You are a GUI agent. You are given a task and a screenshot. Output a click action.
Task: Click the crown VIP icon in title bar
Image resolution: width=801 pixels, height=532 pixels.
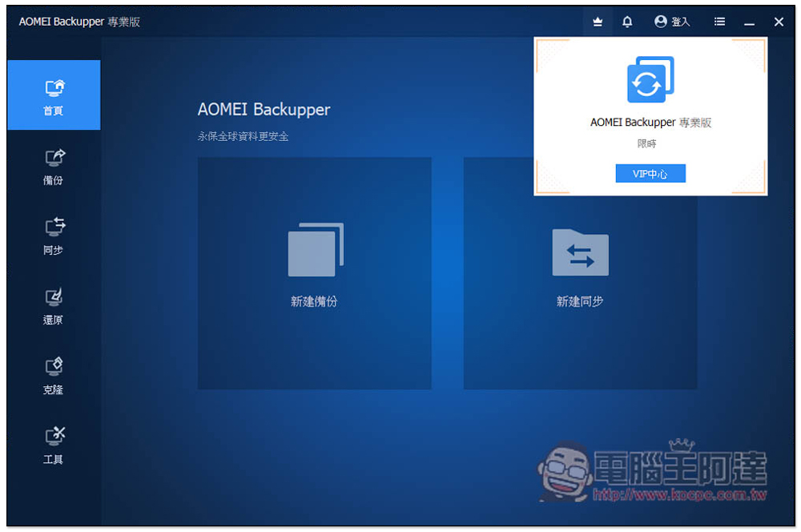click(x=598, y=22)
